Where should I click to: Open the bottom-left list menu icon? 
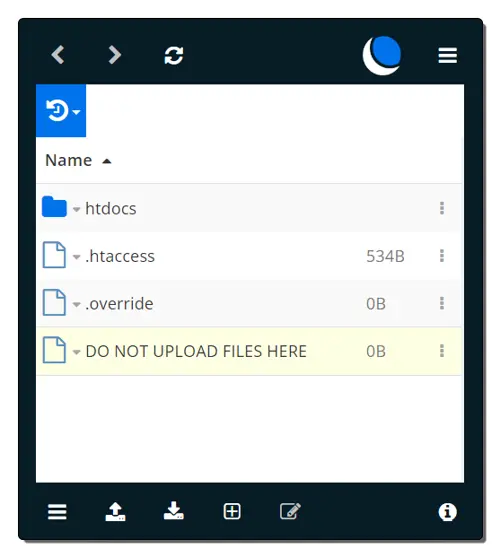57,512
